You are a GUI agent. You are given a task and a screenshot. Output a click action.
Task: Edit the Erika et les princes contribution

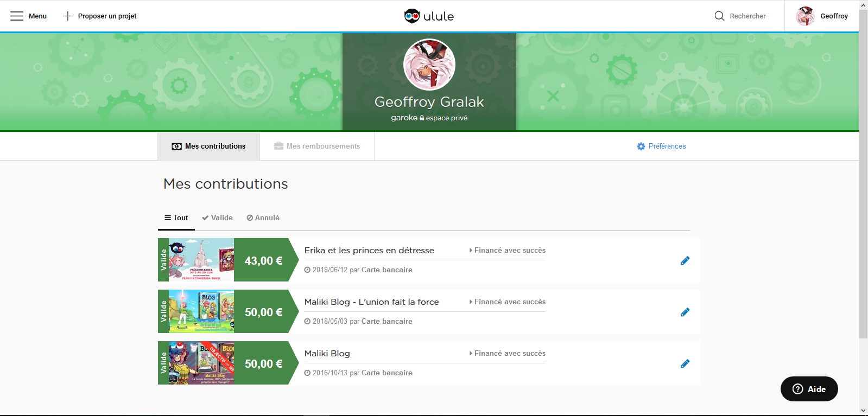[x=685, y=261]
